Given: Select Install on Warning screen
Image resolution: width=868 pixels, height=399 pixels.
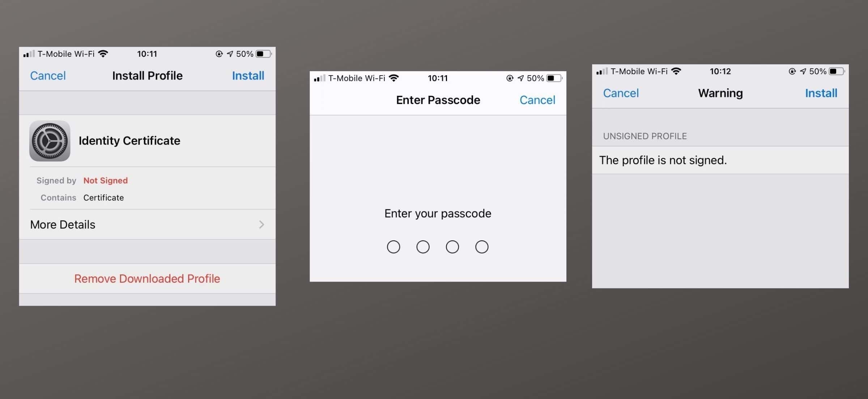Looking at the screenshot, I should 821,93.
